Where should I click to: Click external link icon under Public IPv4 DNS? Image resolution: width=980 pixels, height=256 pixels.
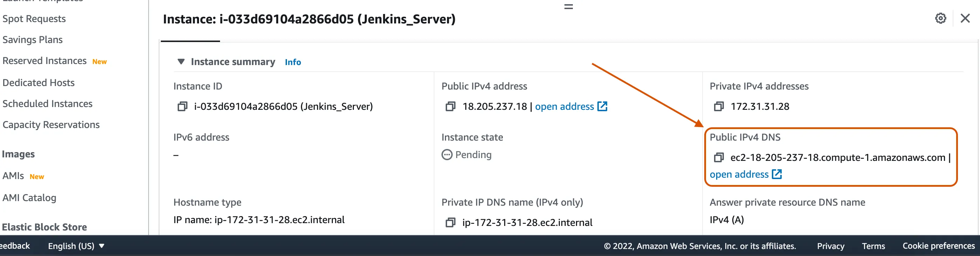tap(776, 174)
